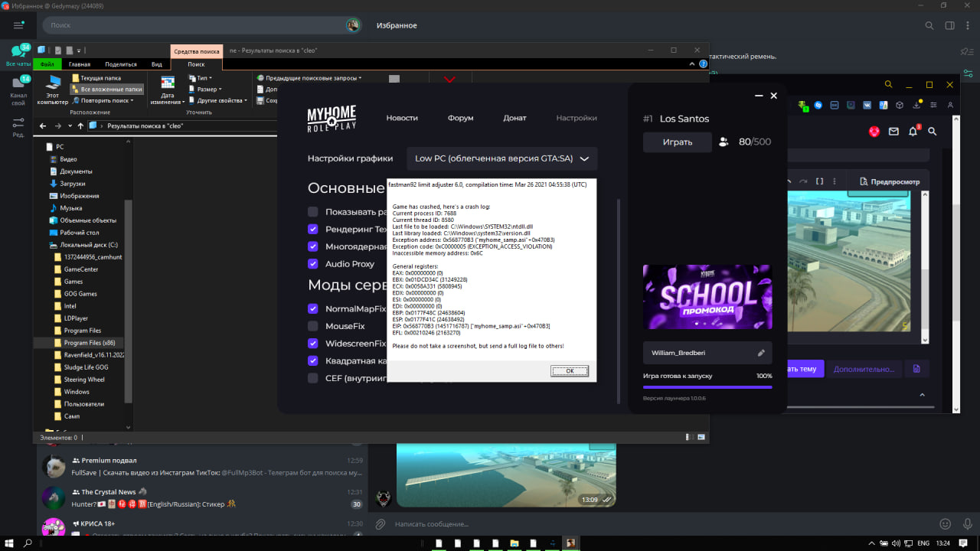Open the "Все чаты" folder in Telegram

tap(19, 56)
